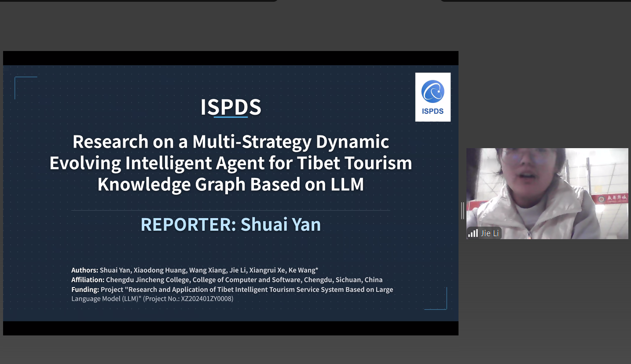Click the REPORTER: Shuai Yan text
Image resolution: width=631 pixels, height=364 pixels.
point(231,224)
